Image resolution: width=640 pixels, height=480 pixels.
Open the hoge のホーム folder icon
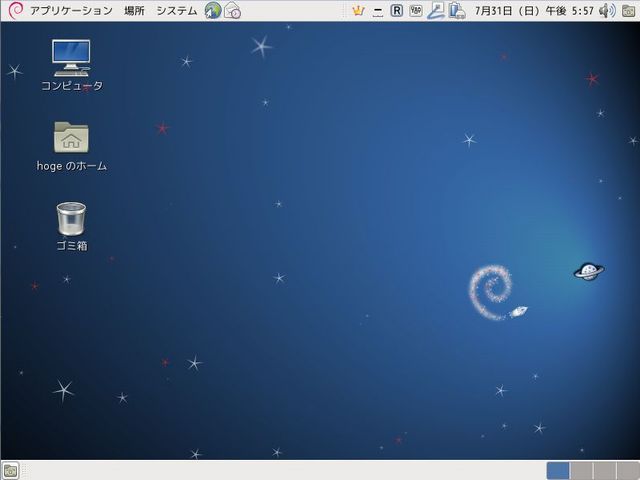pyautogui.click(x=71, y=138)
